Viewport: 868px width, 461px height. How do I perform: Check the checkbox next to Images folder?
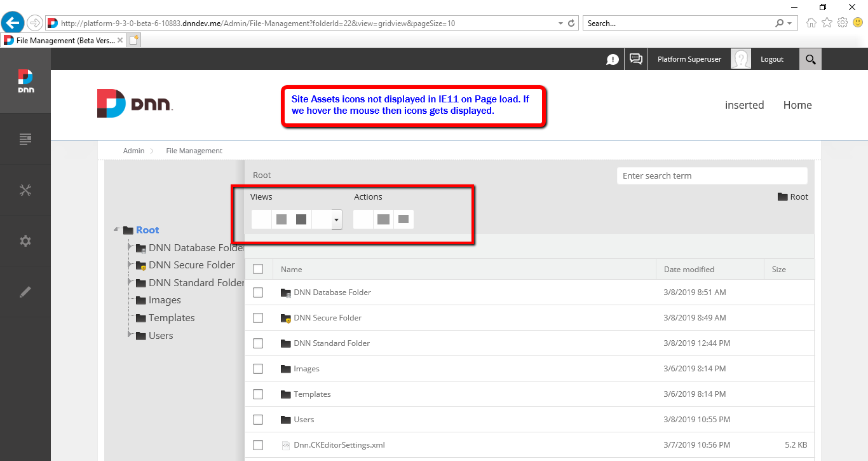click(x=258, y=368)
